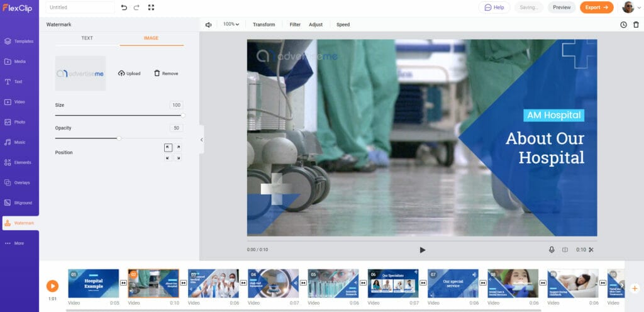
Task: Collapse the Watermark side panel arrow
Action: coord(201,140)
